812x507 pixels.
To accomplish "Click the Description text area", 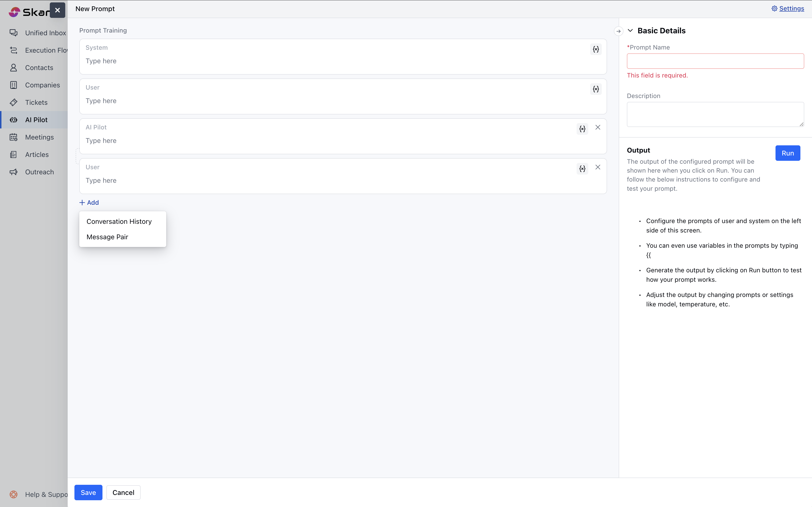I will pos(715,114).
